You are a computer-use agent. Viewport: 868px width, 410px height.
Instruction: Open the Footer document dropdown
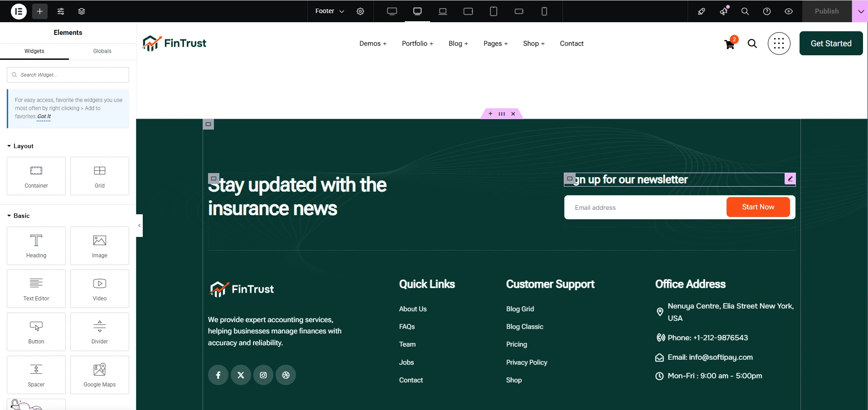[330, 11]
